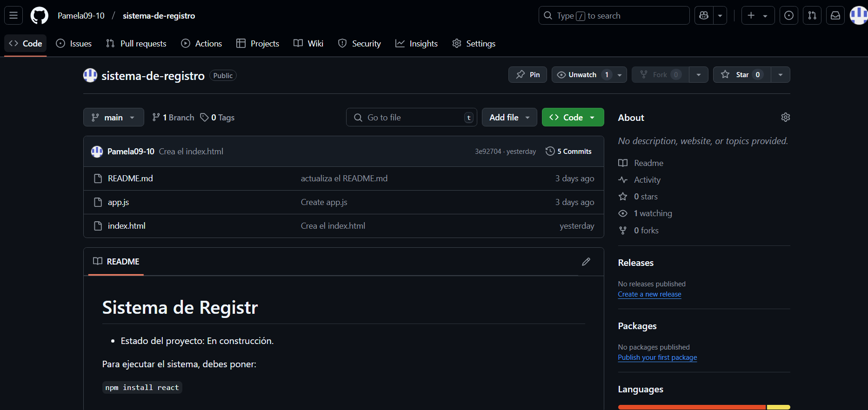Viewport: 868px width, 410px height.
Task: Open the issues icon in top bar
Action: click(789, 15)
